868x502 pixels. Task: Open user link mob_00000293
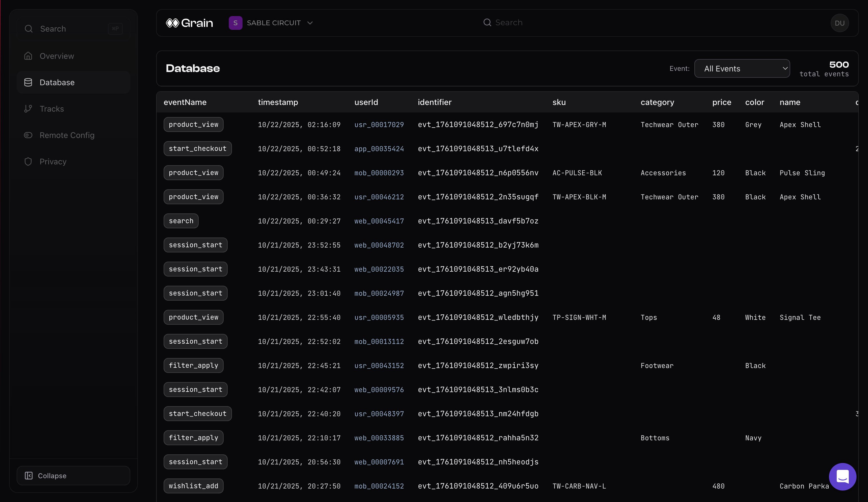[x=379, y=173]
